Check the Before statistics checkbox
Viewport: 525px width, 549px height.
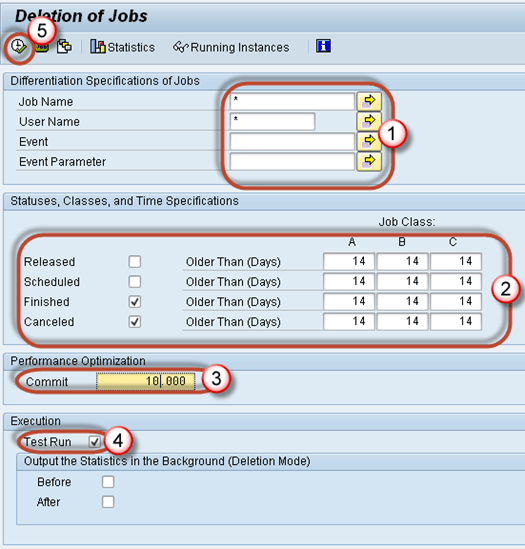click(x=108, y=482)
